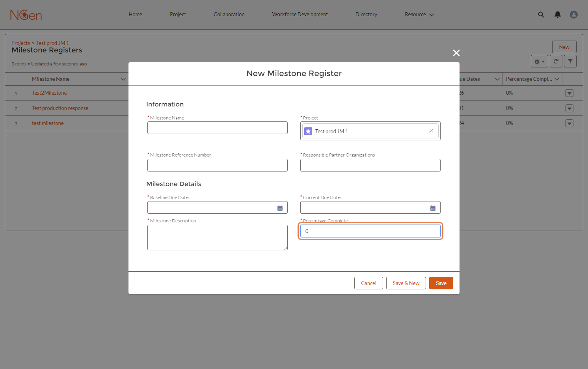
Task: Open row actions for Test2Milestone
Action: 569,93
